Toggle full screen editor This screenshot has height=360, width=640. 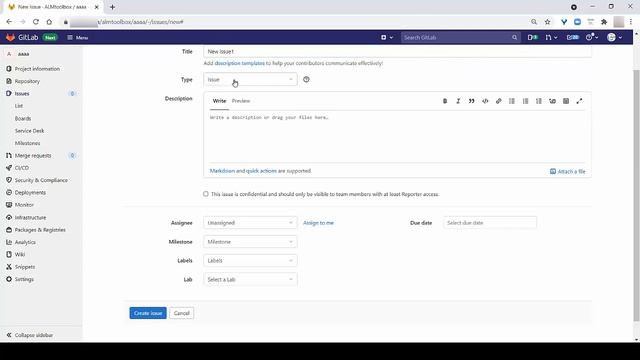tap(579, 101)
